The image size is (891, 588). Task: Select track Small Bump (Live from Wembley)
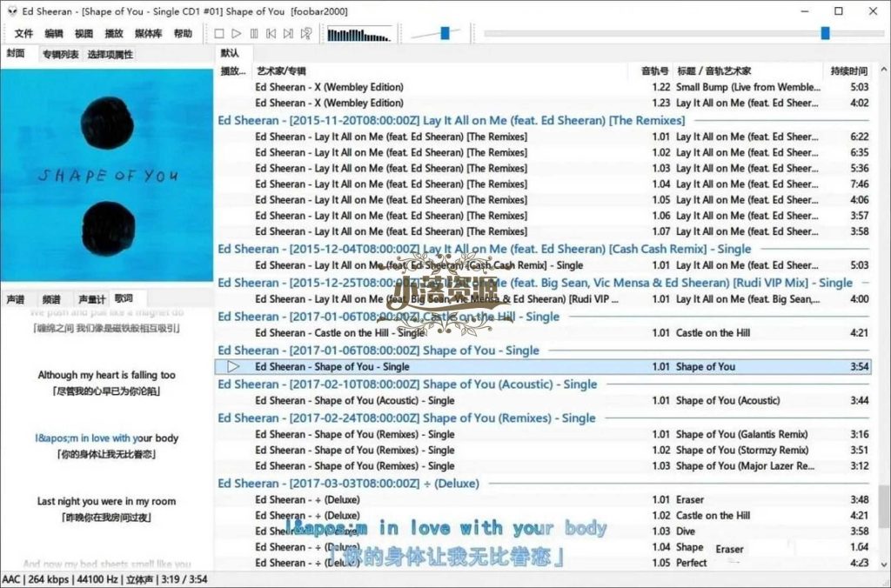(x=543, y=87)
